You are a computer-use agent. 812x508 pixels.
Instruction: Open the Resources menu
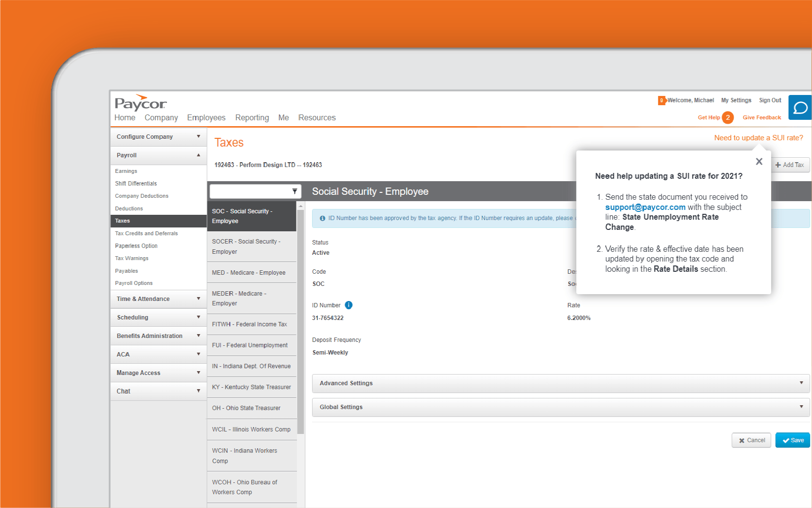click(317, 118)
